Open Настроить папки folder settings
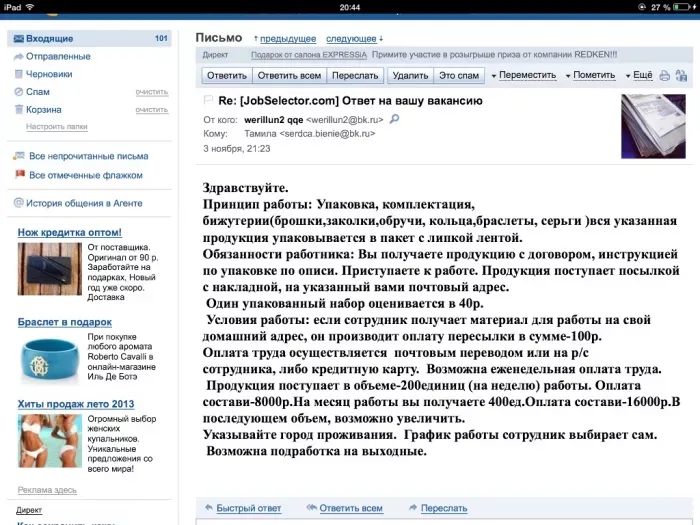This screenshot has height=525, width=700. pyautogui.click(x=57, y=127)
